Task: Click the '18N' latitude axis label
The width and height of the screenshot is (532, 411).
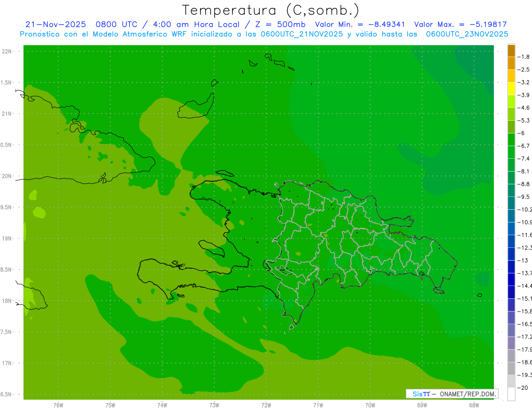Action: 7,301
